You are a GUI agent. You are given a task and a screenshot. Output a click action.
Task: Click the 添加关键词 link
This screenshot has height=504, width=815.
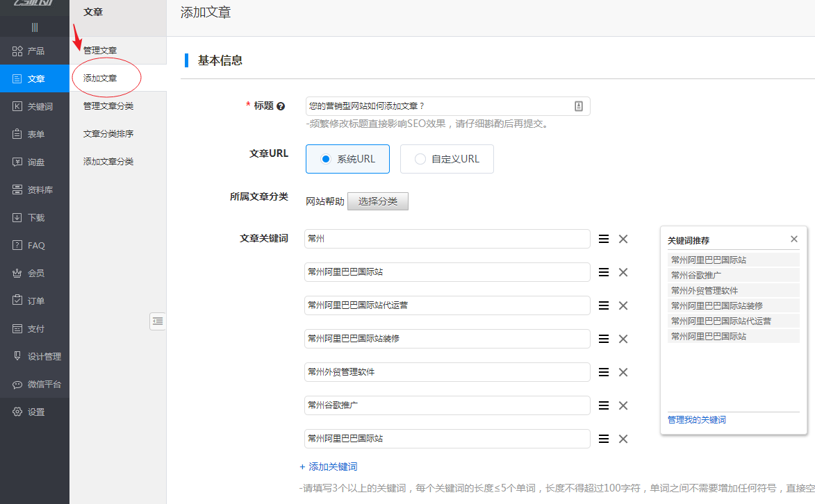click(x=329, y=467)
